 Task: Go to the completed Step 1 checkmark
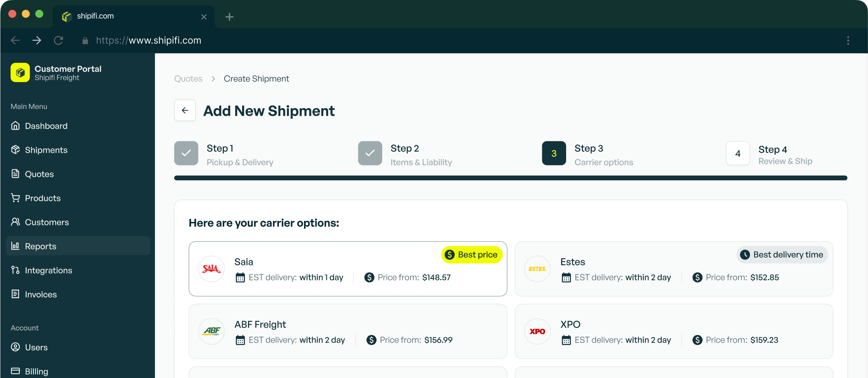point(186,153)
